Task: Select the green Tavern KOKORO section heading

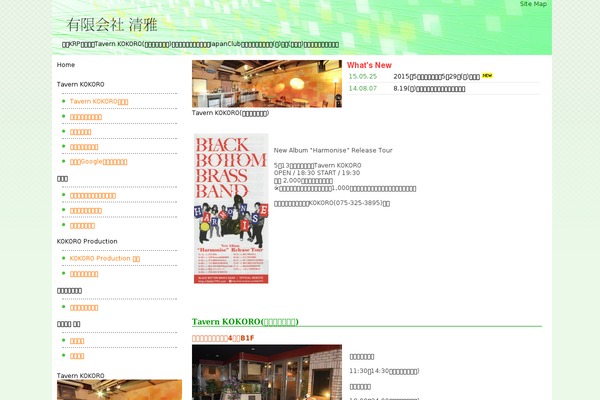Action: [245, 322]
